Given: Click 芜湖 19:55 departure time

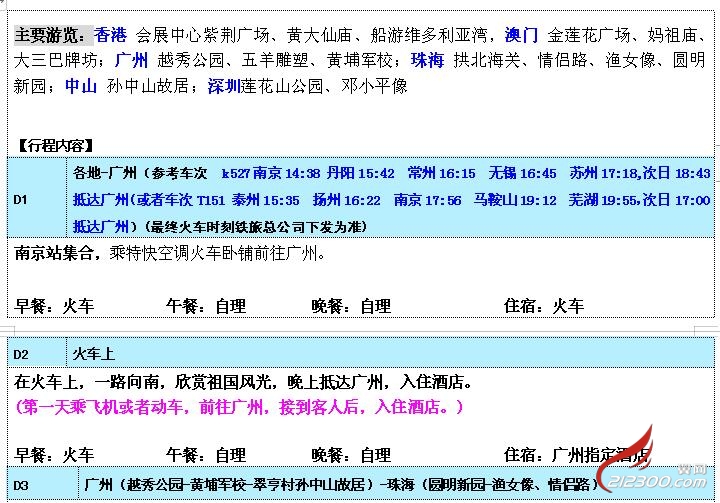Looking at the screenshot, I should tap(602, 200).
